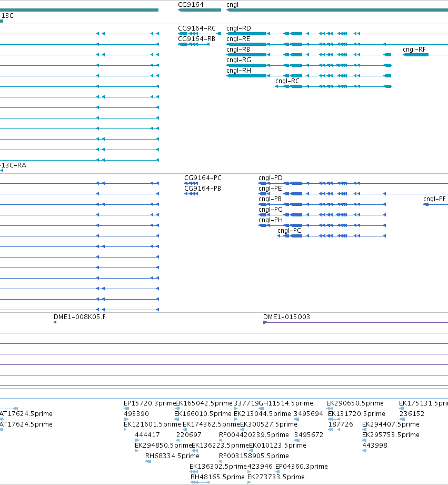
Task: Select the EK213044.5prime EST label
Action: click(262, 413)
